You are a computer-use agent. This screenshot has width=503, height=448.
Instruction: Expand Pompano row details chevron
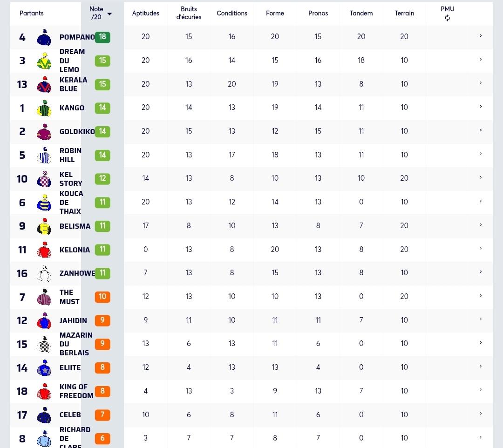pos(481,36)
